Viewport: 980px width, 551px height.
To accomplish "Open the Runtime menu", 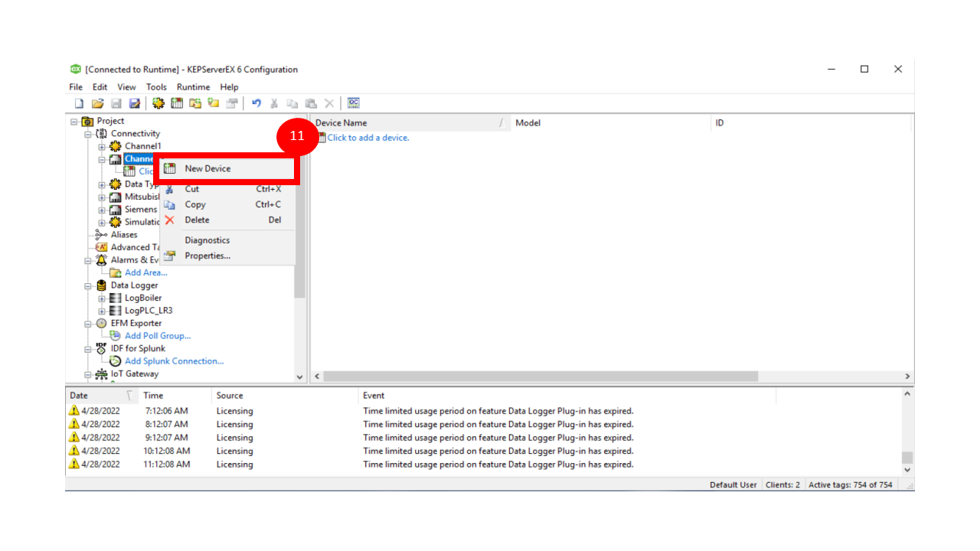I will coord(193,87).
